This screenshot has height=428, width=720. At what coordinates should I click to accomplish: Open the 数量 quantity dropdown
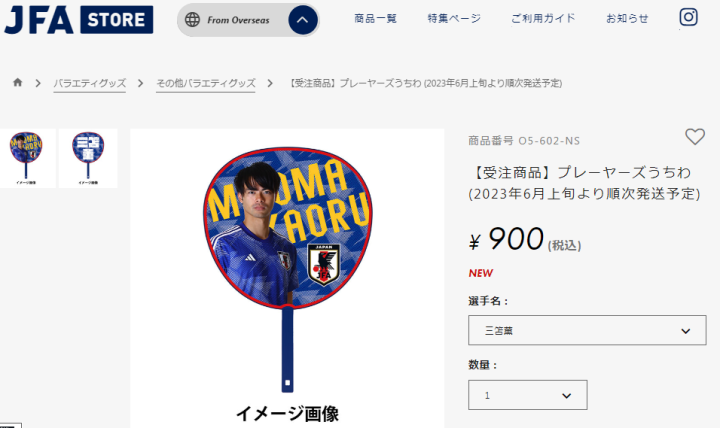tap(528, 395)
